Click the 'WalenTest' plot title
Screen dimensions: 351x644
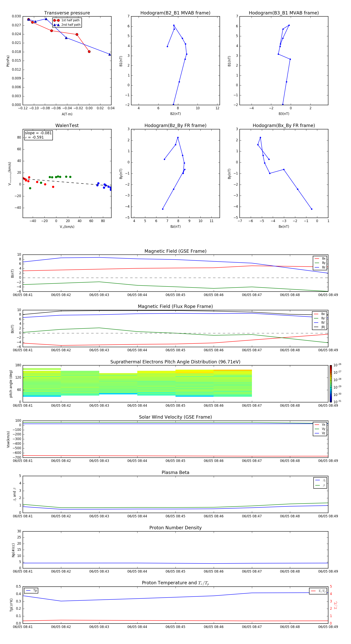pyautogui.click(x=67, y=125)
